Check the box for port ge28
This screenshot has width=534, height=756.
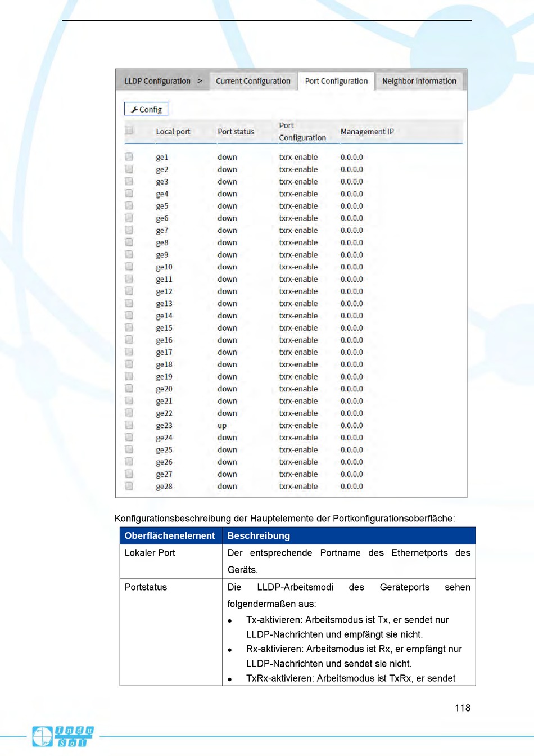pyautogui.click(x=129, y=486)
